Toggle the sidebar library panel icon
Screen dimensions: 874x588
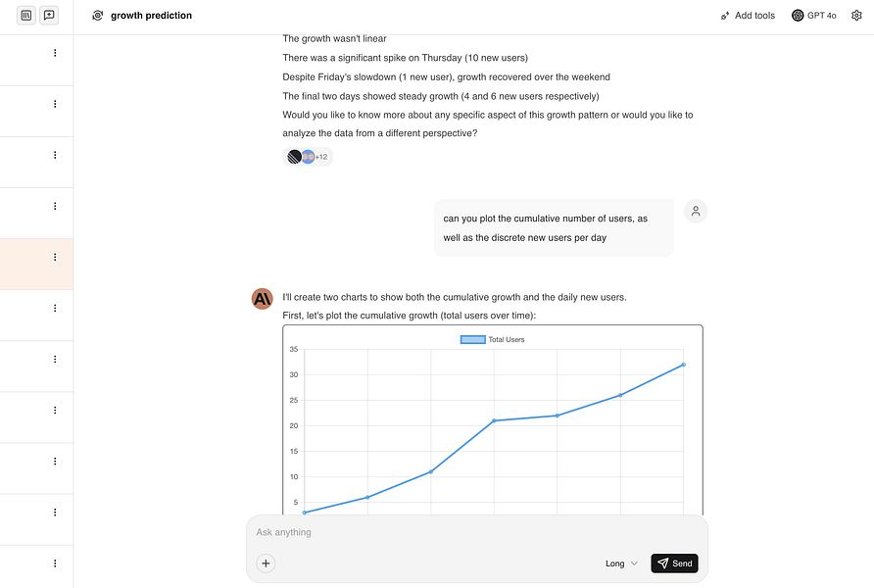click(25, 16)
